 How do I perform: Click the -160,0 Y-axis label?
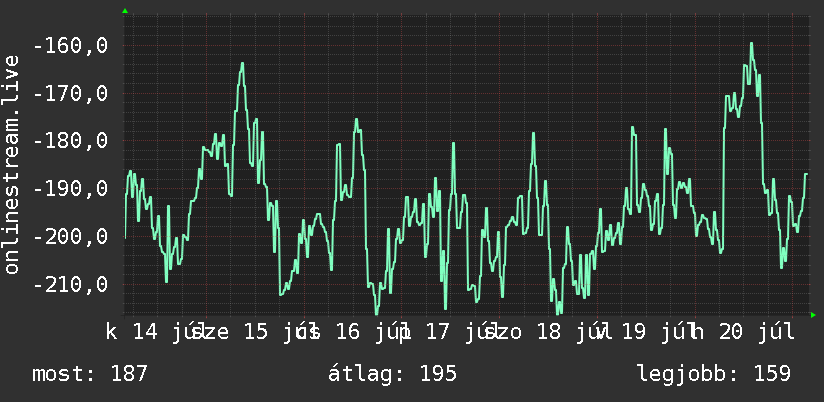70,46
